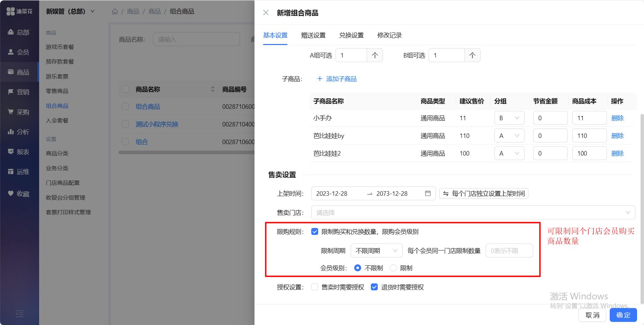Click the home icon in breadcrumb
The height and width of the screenshot is (325, 644).
[115, 11]
